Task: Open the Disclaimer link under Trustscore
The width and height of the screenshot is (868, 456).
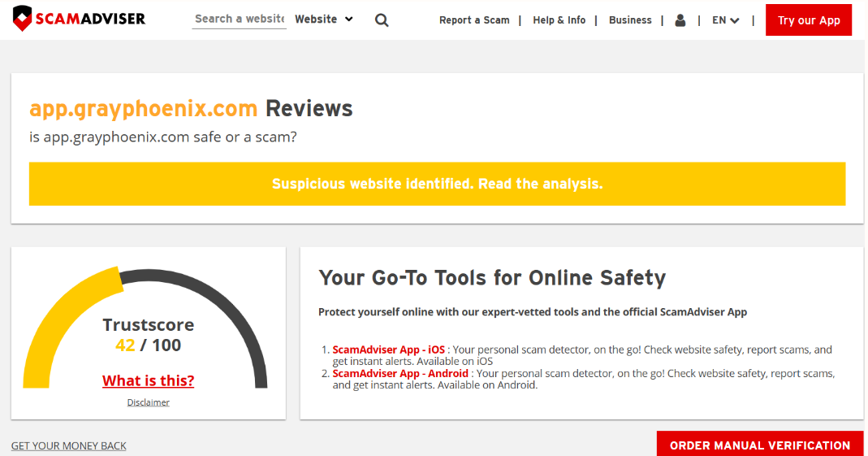Action: tap(148, 402)
